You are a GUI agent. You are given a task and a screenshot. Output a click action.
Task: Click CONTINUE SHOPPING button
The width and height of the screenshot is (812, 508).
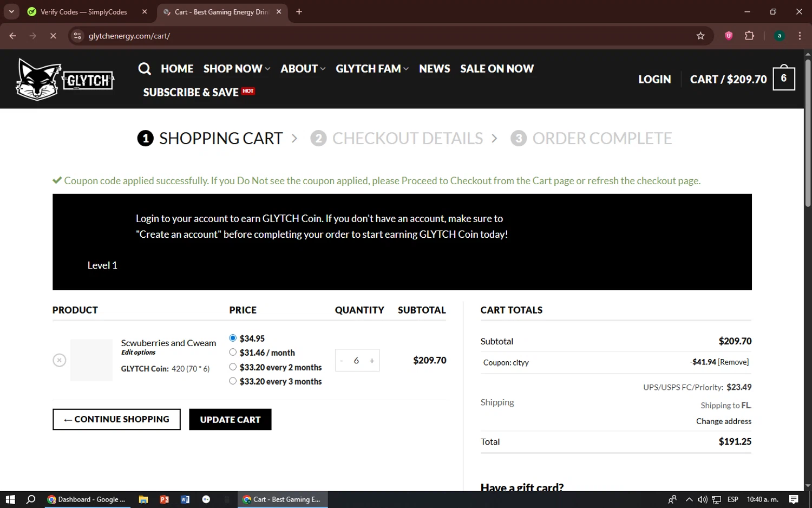pyautogui.click(x=116, y=419)
